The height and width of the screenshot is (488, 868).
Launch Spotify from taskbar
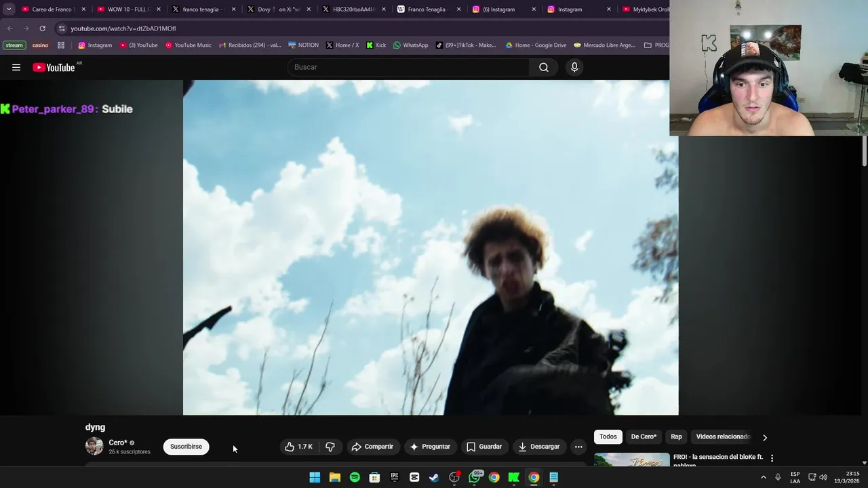tap(355, 477)
